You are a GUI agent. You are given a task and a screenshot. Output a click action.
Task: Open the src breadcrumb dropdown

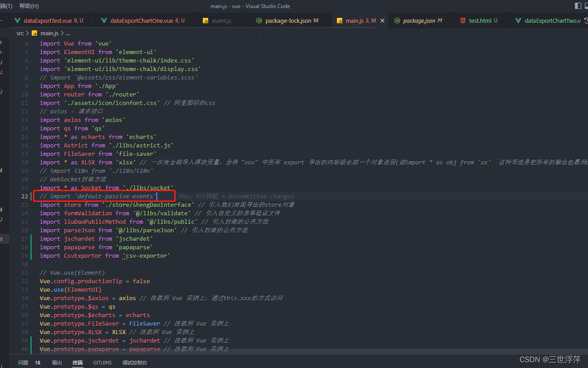(x=20, y=33)
